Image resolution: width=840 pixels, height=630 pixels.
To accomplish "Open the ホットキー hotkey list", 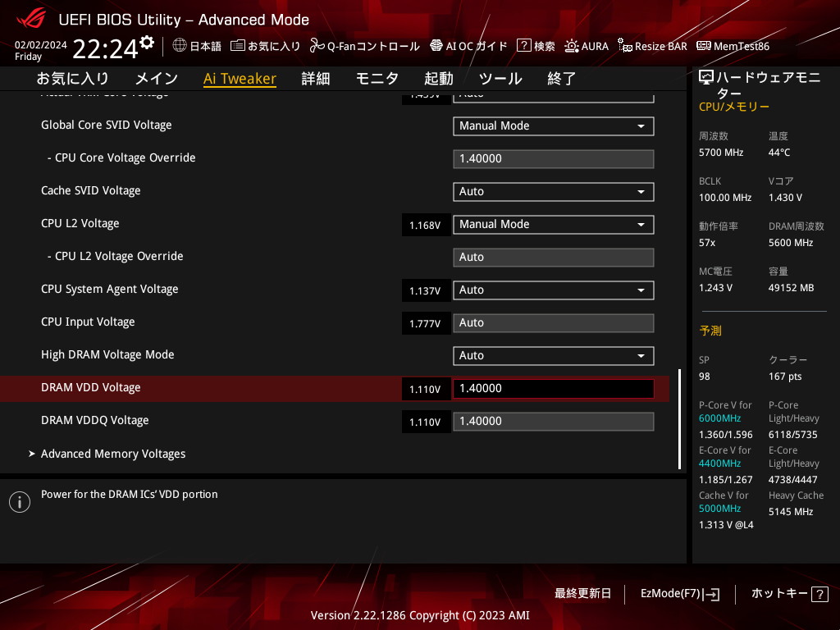I will click(779, 594).
